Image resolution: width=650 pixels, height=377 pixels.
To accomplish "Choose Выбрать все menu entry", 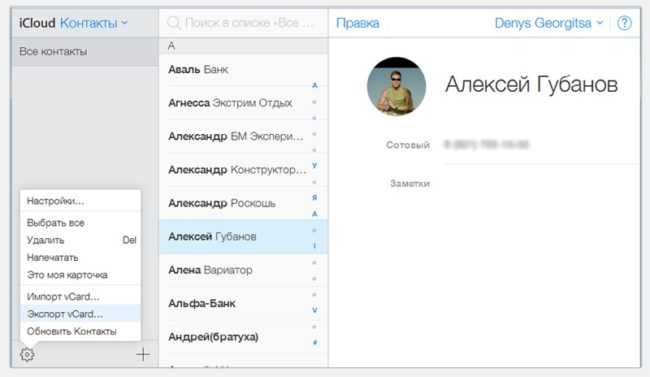I will tap(80, 223).
